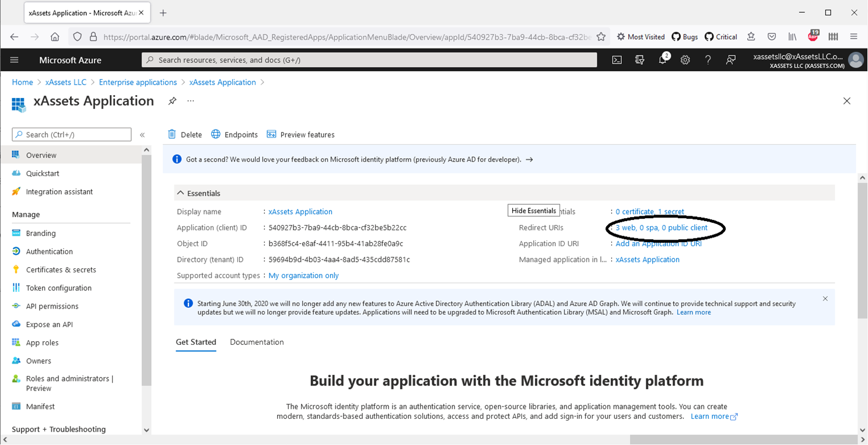Click the Hide Essentials button

click(533, 211)
